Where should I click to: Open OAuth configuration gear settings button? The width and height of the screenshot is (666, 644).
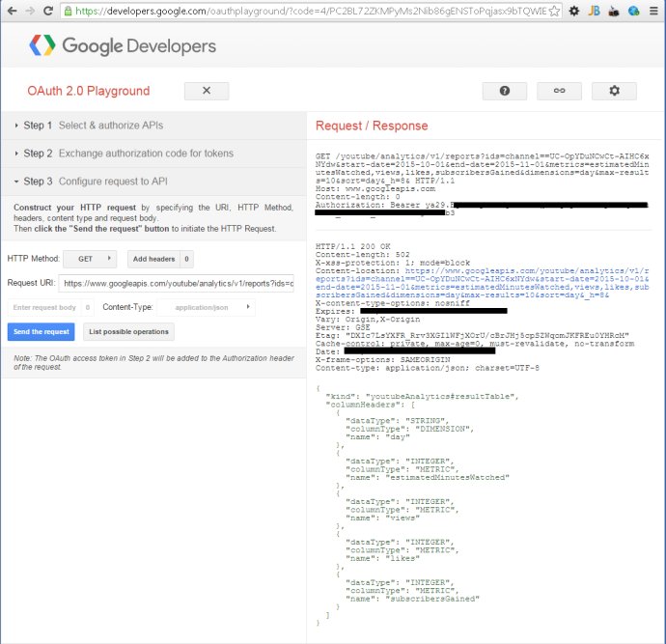point(614,91)
